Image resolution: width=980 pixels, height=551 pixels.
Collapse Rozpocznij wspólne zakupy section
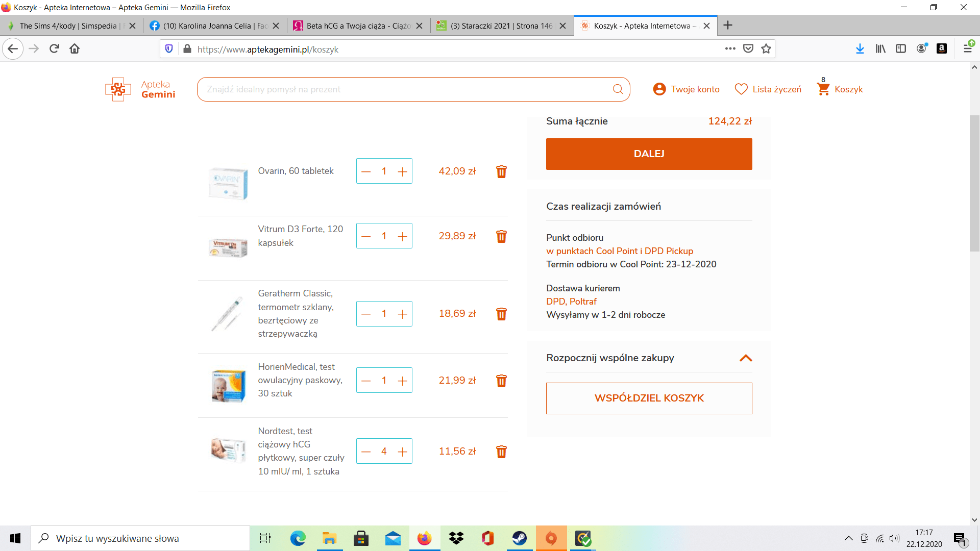click(x=746, y=358)
